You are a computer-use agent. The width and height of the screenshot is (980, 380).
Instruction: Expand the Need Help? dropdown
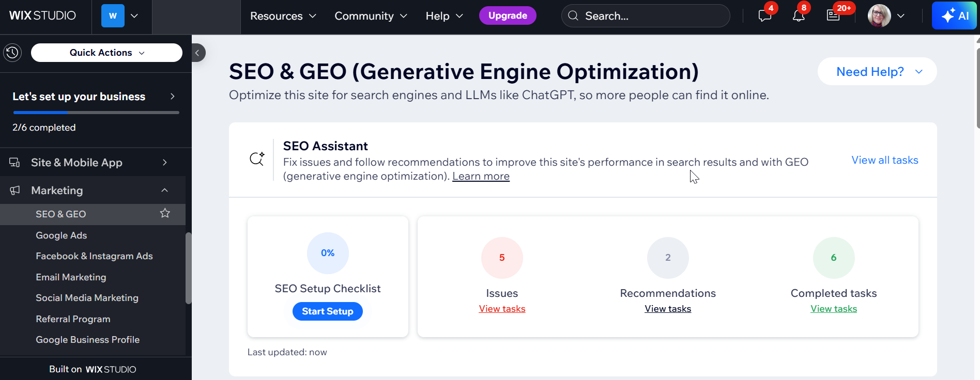(877, 71)
